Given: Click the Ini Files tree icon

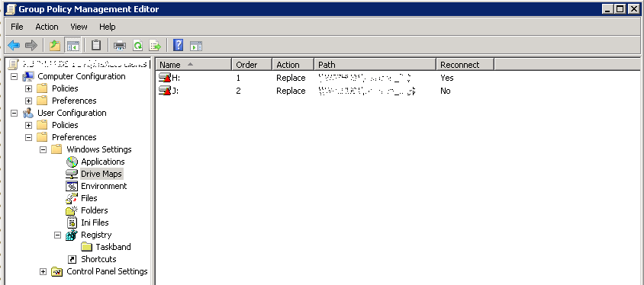Looking at the screenshot, I should click(72, 223).
